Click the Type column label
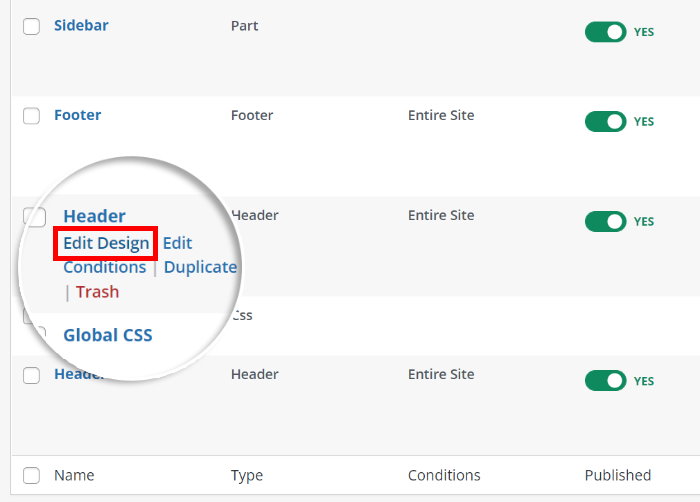 coord(247,475)
